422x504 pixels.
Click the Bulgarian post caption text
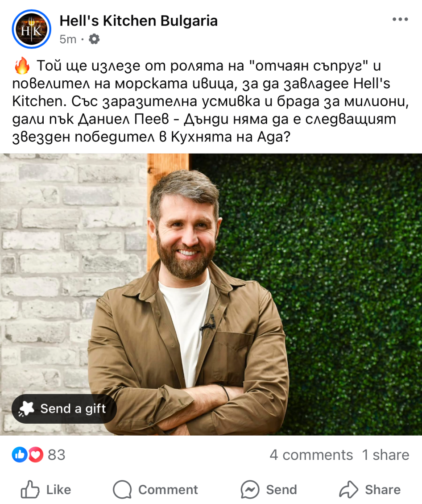(x=211, y=101)
